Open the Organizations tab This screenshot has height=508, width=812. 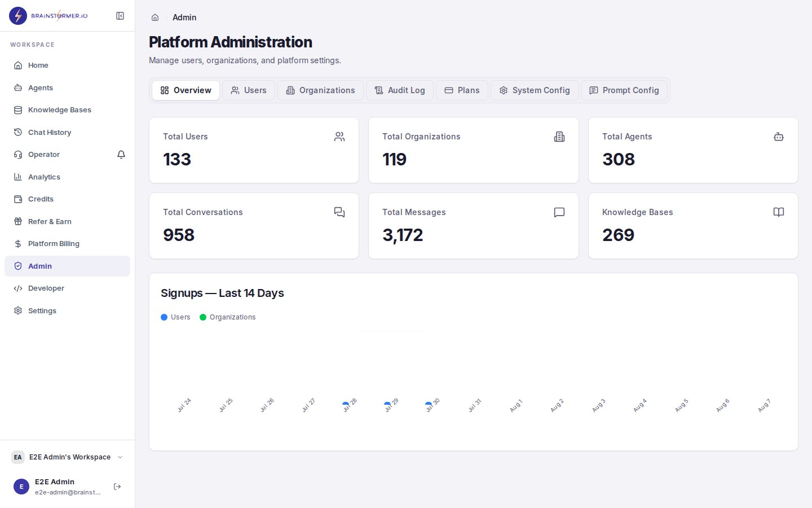pos(320,90)
